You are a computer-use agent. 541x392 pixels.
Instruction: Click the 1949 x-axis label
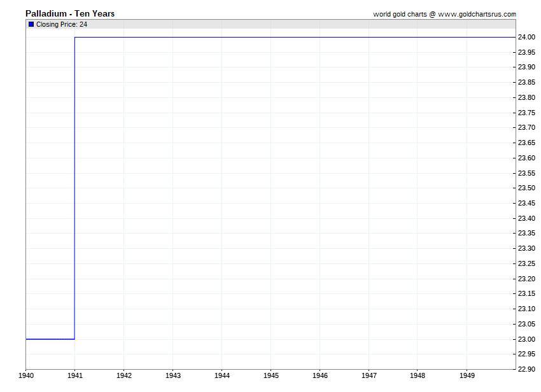pyautogui.click(x=467, y=375)
